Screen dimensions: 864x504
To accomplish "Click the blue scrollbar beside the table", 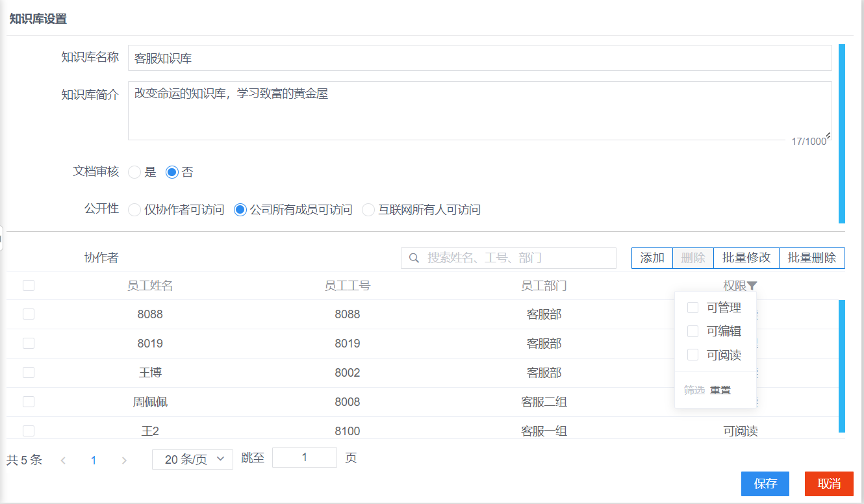I will 842,366.
